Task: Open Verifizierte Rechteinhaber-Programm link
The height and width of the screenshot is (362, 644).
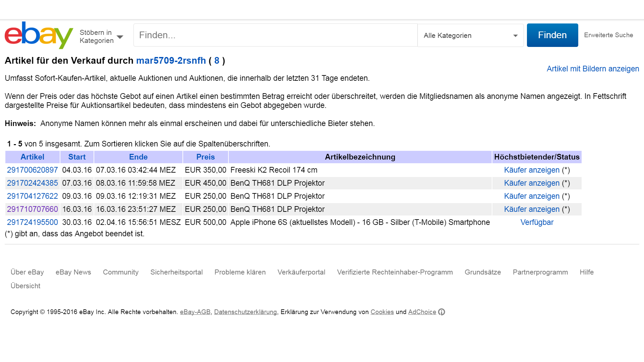Action: [395, 272]
